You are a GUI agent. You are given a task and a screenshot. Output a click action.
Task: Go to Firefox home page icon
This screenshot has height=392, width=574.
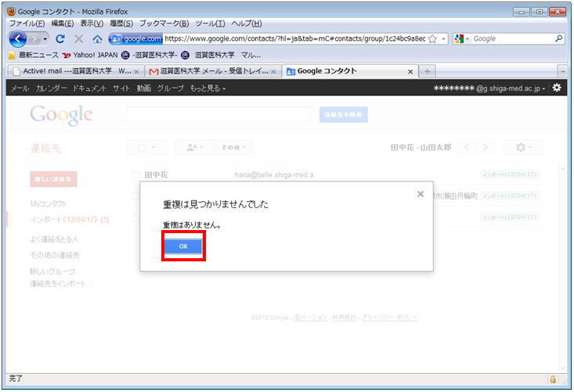tap(97, 39)
